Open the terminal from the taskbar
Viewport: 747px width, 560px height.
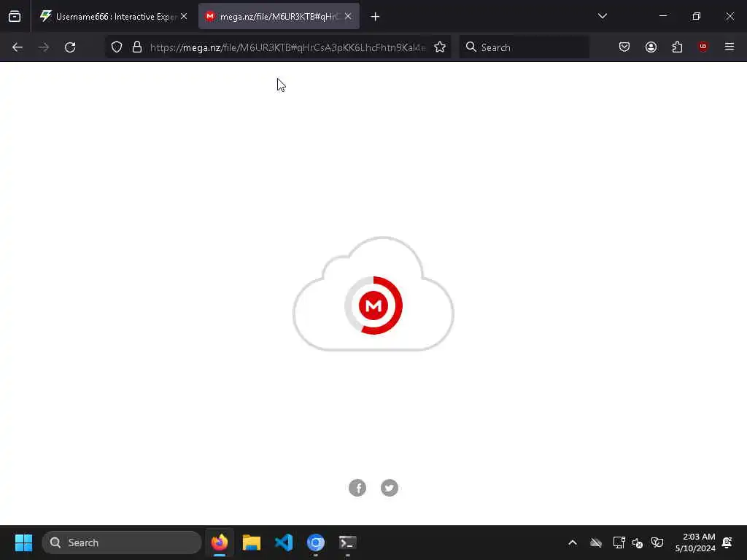348,542
